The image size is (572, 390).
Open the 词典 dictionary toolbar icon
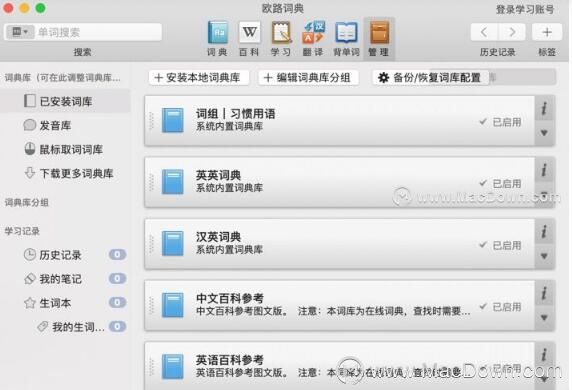(x=217, y=38)
